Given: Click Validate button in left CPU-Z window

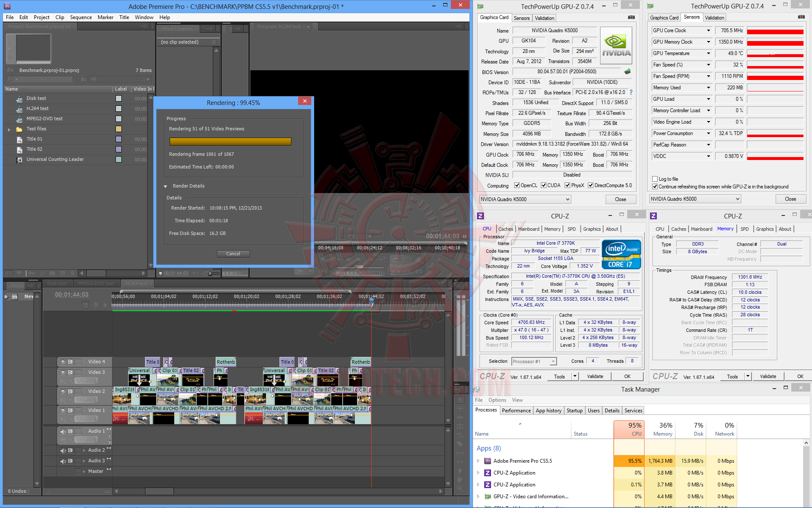Looking at the screenshot, I should (x=595, y=376).
